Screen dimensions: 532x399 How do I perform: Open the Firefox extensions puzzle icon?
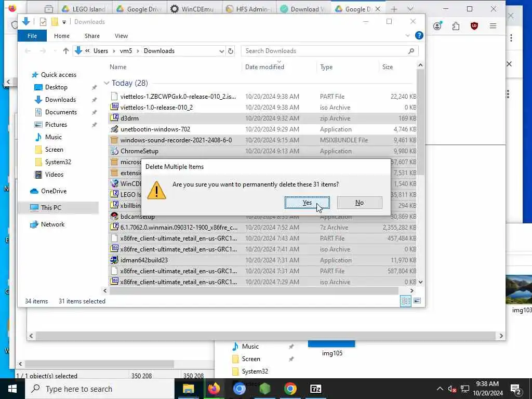[x=456, y=26]
